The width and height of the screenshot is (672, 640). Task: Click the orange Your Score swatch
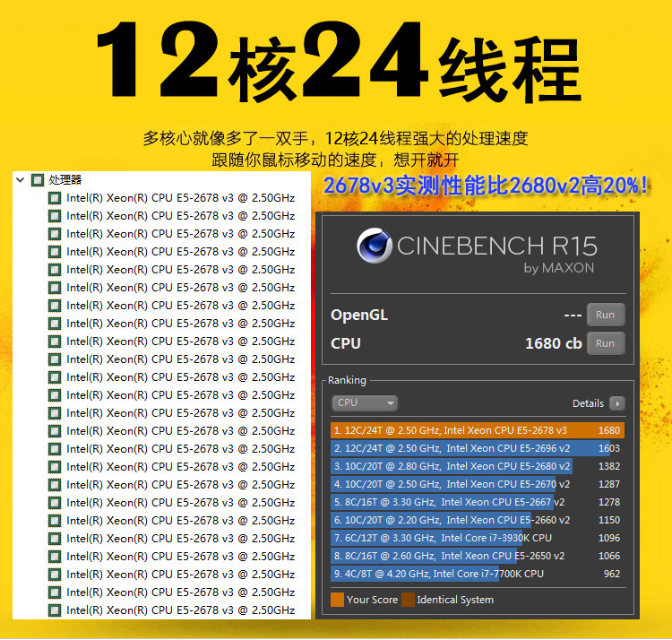[x=337, y=600]
